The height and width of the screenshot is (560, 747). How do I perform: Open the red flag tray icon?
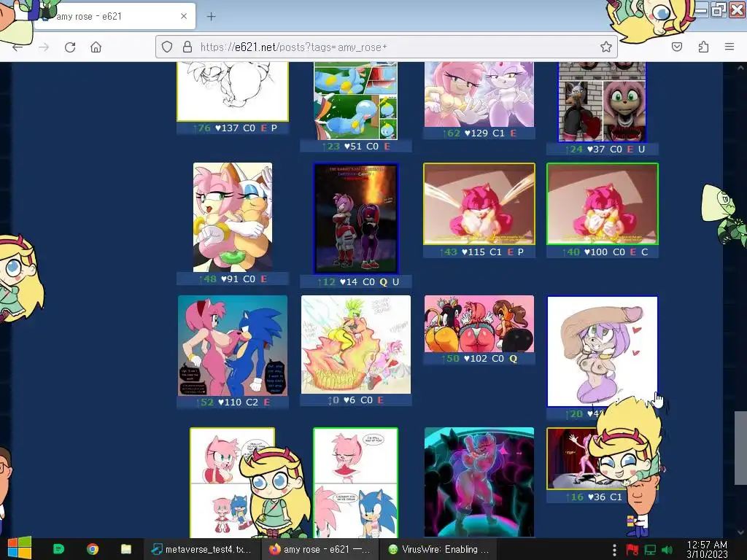tap(632, 550)
